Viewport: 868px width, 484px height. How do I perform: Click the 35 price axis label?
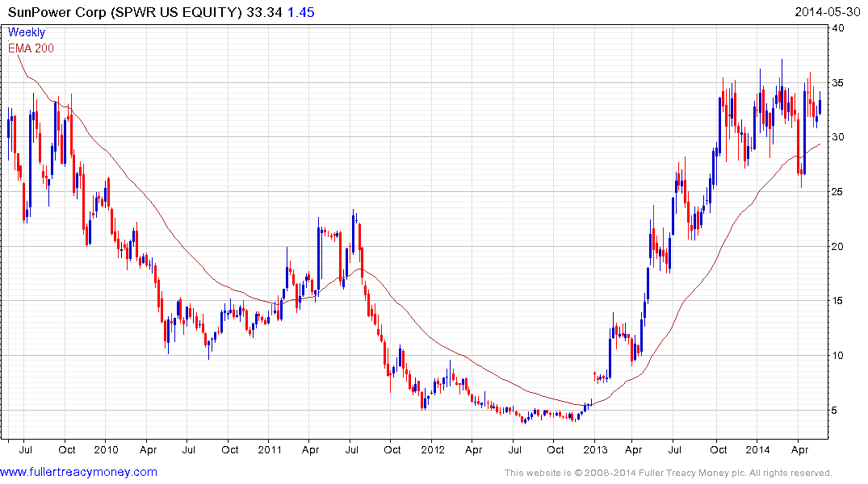click(x=838, y=83)
